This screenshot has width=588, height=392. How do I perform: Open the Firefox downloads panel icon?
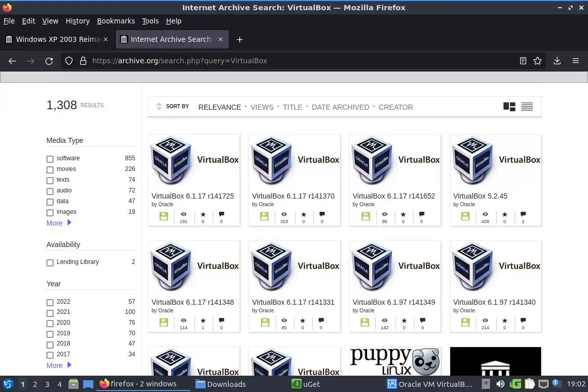[x=557, y=61]
